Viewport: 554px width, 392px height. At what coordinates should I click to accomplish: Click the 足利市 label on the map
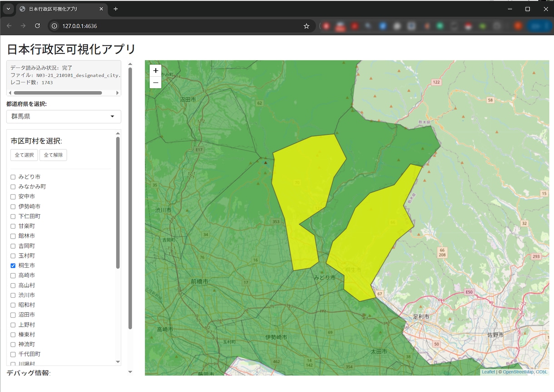coord(421,316)
